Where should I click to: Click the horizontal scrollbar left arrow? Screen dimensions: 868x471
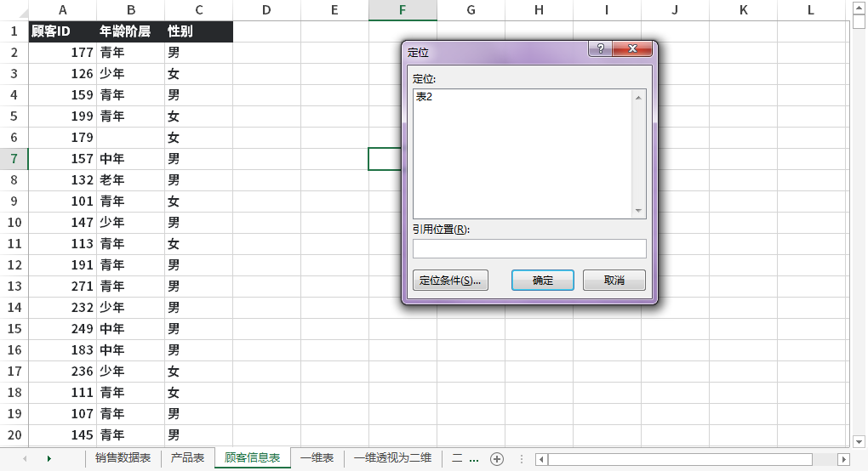[542, 459]
